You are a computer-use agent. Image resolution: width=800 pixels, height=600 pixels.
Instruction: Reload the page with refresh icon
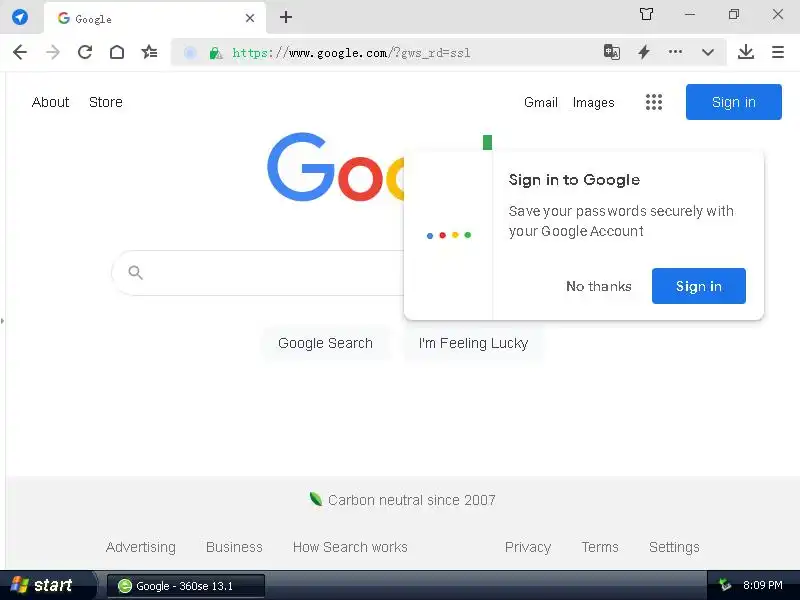pyautogui.click(x=85, y=52)
